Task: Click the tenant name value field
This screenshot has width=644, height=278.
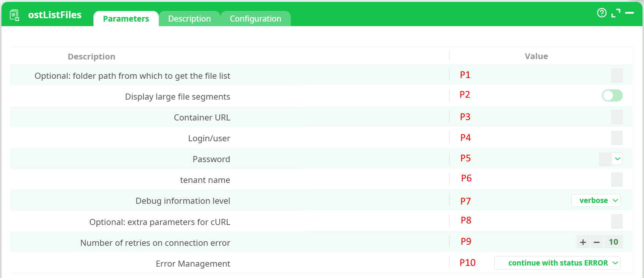Action: point(616,179)
